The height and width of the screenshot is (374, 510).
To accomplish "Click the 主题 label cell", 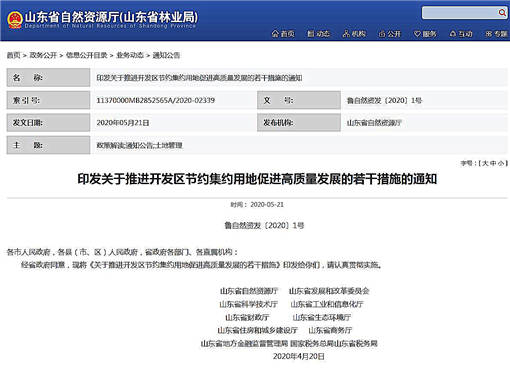I will pyautogui.click(x=48, y=145).
